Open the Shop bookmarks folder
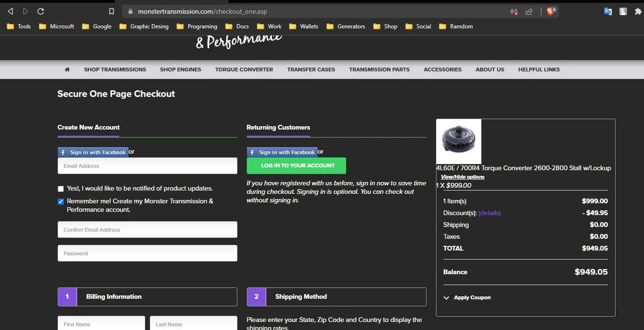Viewport: 644px width, 330px height. [385, 26]
